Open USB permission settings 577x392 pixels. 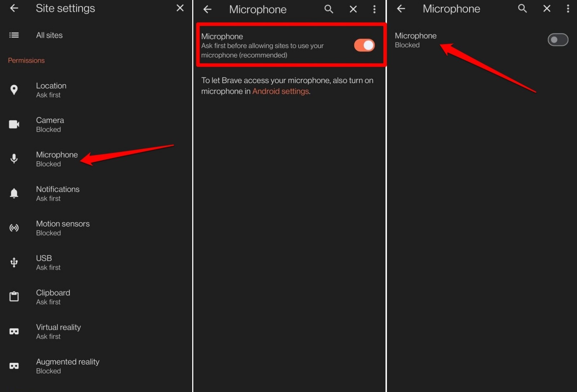coord(96,263)
